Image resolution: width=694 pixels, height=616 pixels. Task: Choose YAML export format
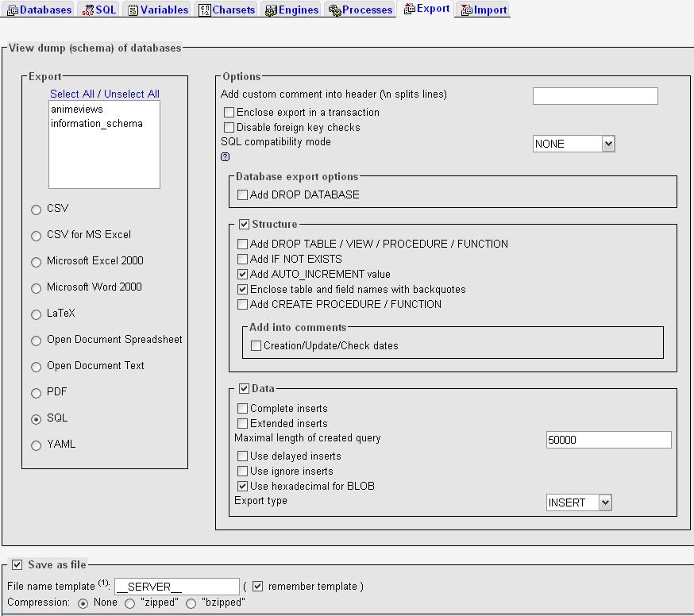37,445
